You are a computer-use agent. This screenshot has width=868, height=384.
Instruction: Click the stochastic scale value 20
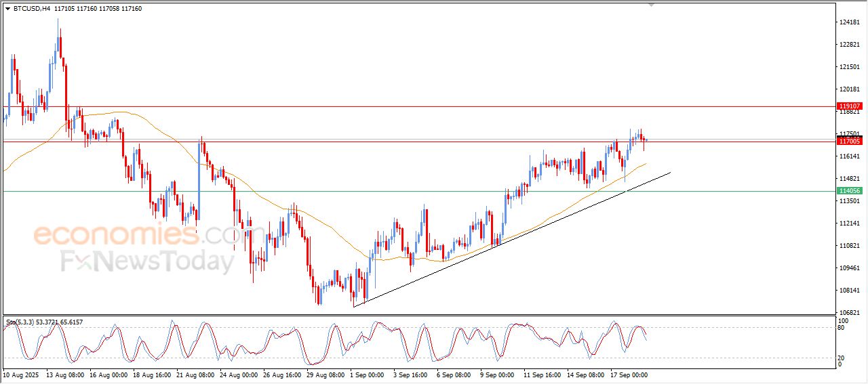[842, 358]
